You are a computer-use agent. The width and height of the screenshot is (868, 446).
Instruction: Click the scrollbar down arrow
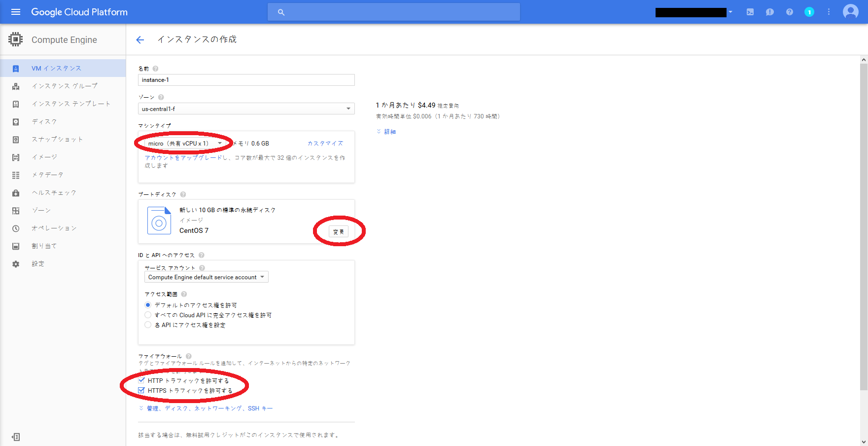(864, 442)
